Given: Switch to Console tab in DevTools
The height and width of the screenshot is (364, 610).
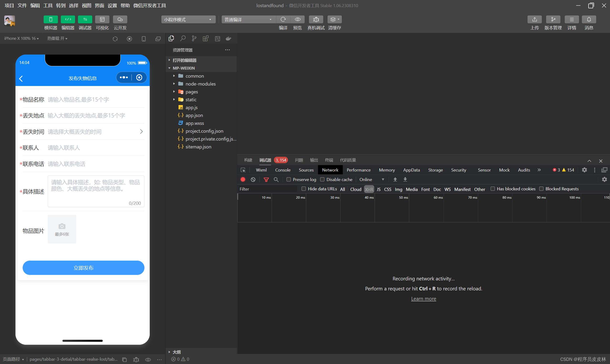Looking at the screenshot, I should click(x=283, y=170).
